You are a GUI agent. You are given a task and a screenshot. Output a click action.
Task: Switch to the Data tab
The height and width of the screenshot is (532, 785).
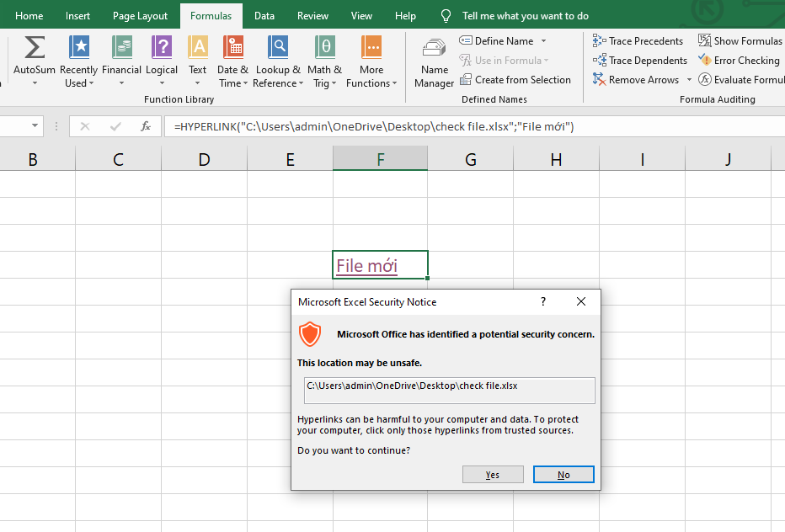(264, 16)
